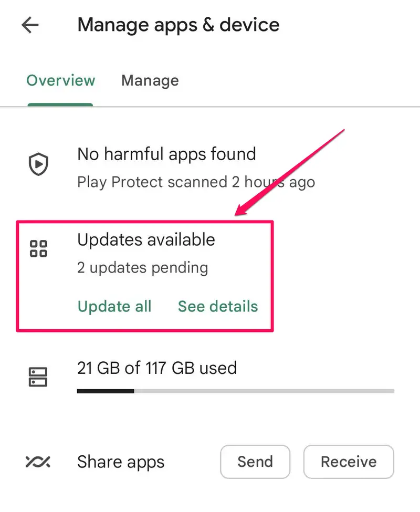This screenshot has height=512, width=420.
Task: Open storage details via 21 GB text
Action: pos(157,368)
